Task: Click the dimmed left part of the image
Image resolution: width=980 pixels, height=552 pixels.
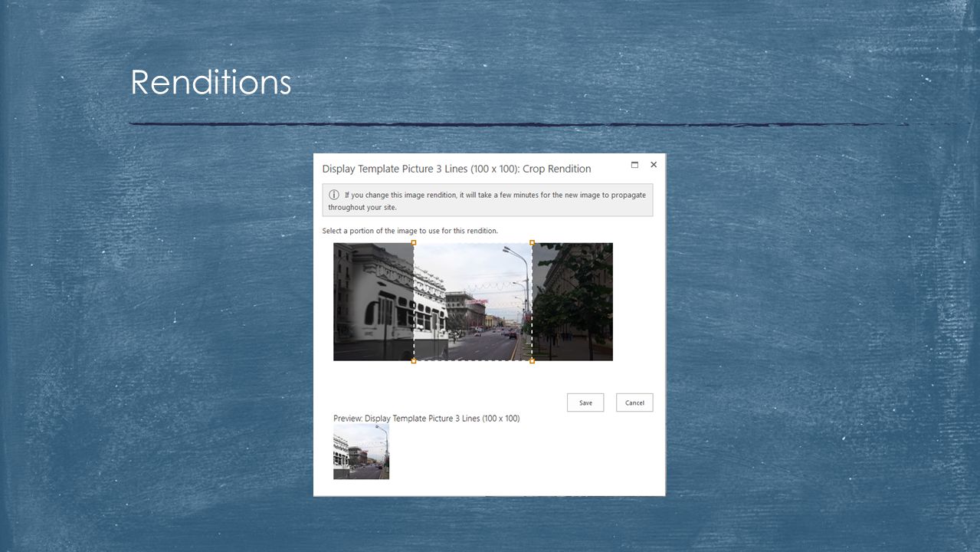Action: tap(373, 301)
